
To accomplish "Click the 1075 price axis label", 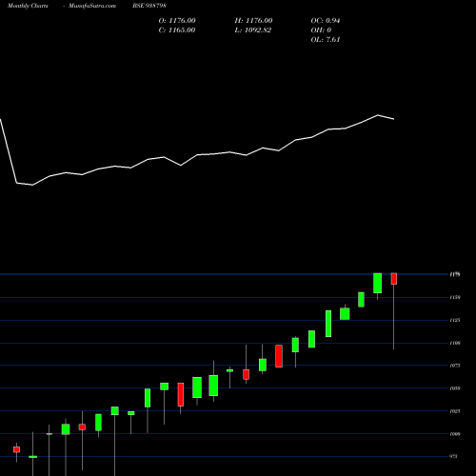I will (455, 366).
